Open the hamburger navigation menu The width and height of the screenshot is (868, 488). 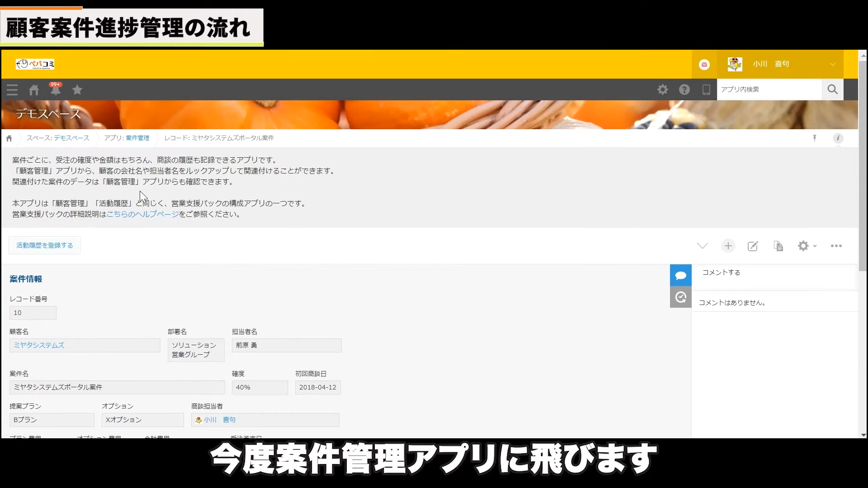[x=12, y=90]
